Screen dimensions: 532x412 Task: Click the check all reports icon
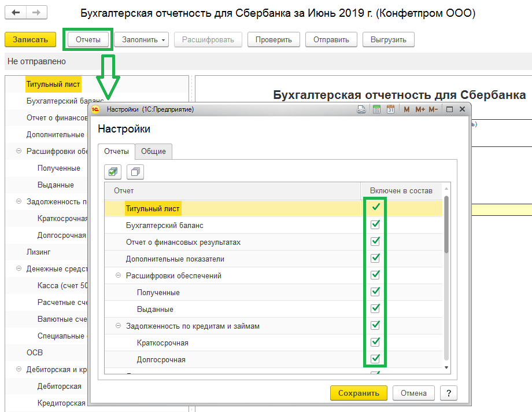pos(113,171)
